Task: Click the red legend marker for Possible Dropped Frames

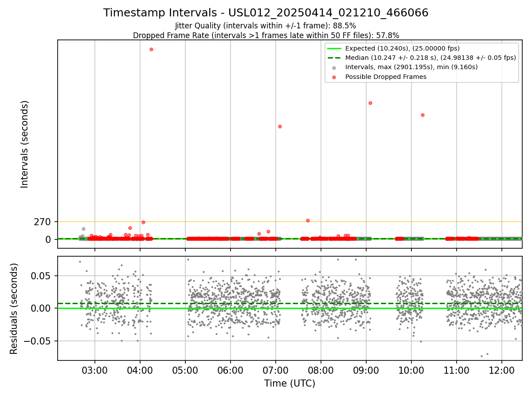Action: click(x=334, y=77)
